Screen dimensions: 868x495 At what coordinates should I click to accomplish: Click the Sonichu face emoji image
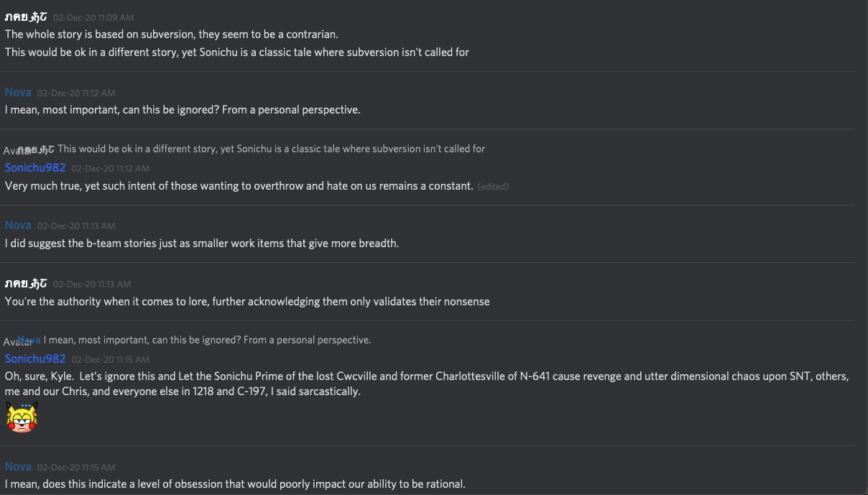coord(22,417)
